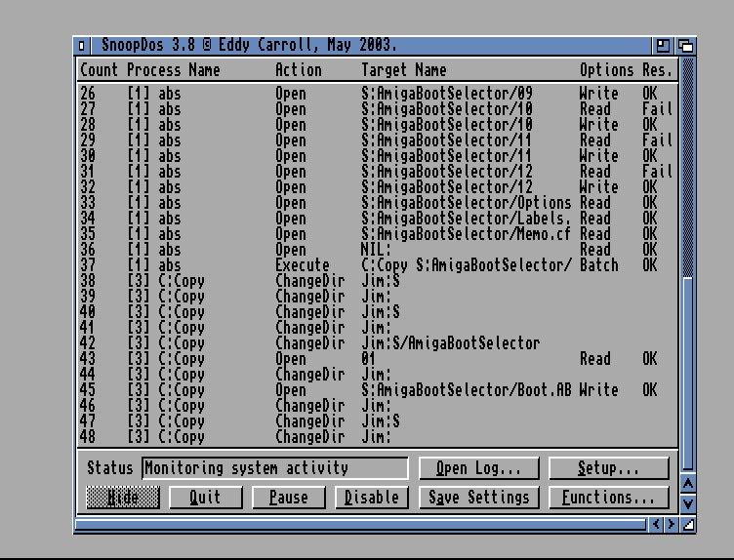Click count number 46

point(88,406)
